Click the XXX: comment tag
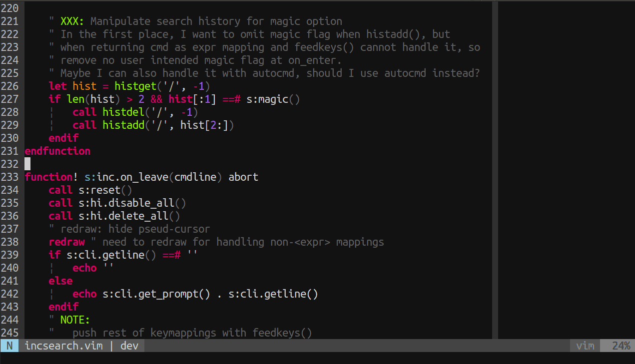The width and height of the screenshot is (635, 364). click(x=72, y=21)
